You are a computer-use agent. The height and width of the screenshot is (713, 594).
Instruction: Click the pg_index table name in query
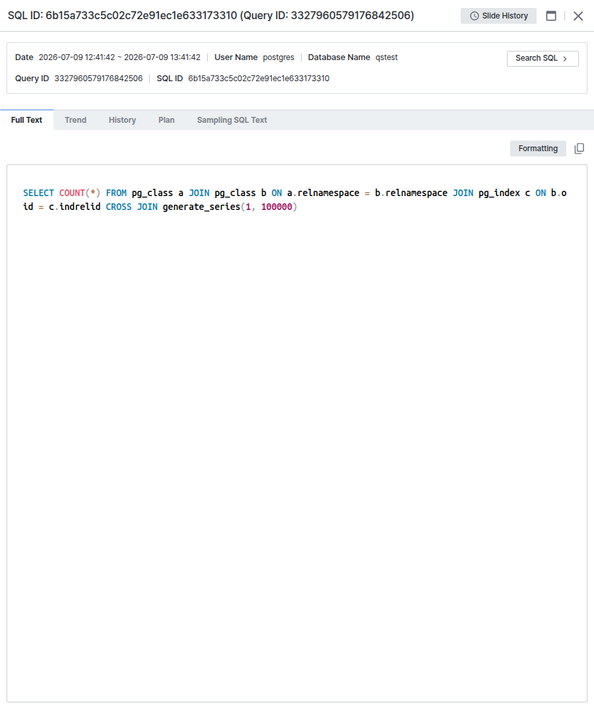pyautogui.click(x=499, y=193)
